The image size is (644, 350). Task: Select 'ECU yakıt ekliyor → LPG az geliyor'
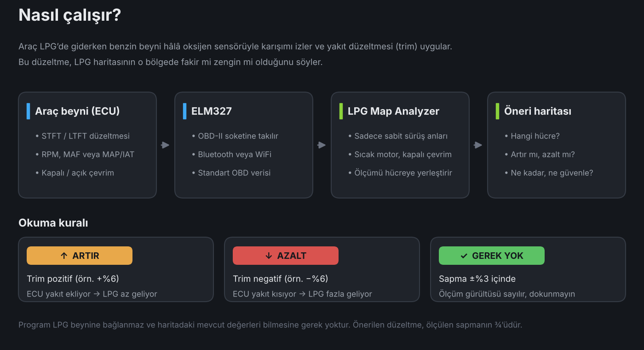(92, 294)
